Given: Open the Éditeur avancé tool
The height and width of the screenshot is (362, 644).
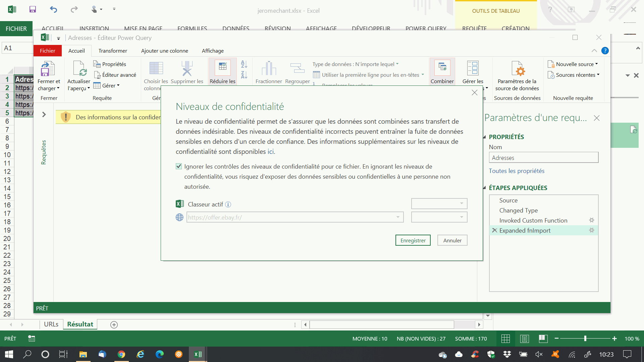Looking at the screenshot, I should pos(115,75).
